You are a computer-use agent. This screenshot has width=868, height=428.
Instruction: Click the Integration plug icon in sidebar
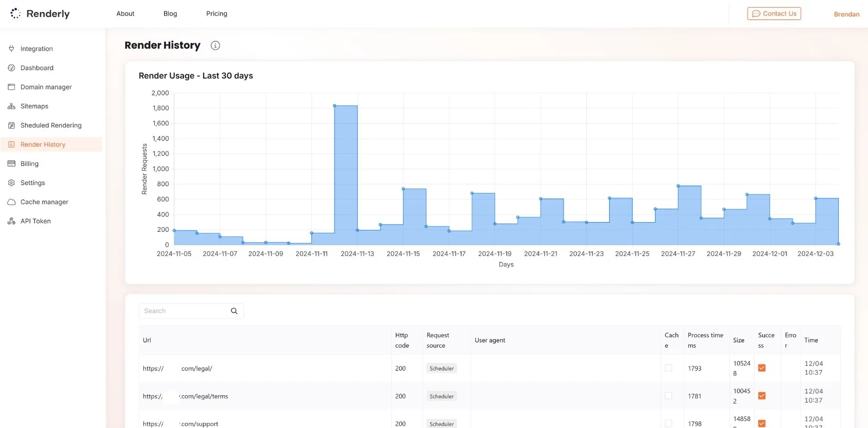pyautogui.click(x=11, y=49)
